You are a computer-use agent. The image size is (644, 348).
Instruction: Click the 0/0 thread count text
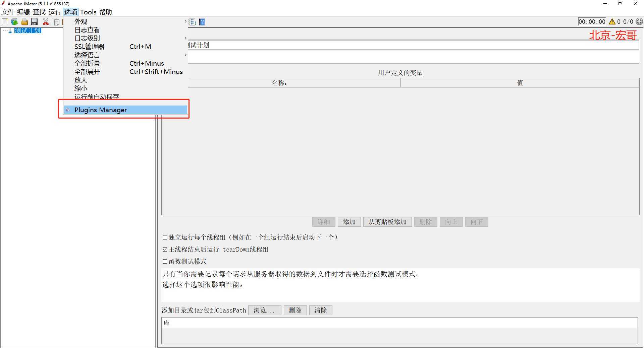628,22
